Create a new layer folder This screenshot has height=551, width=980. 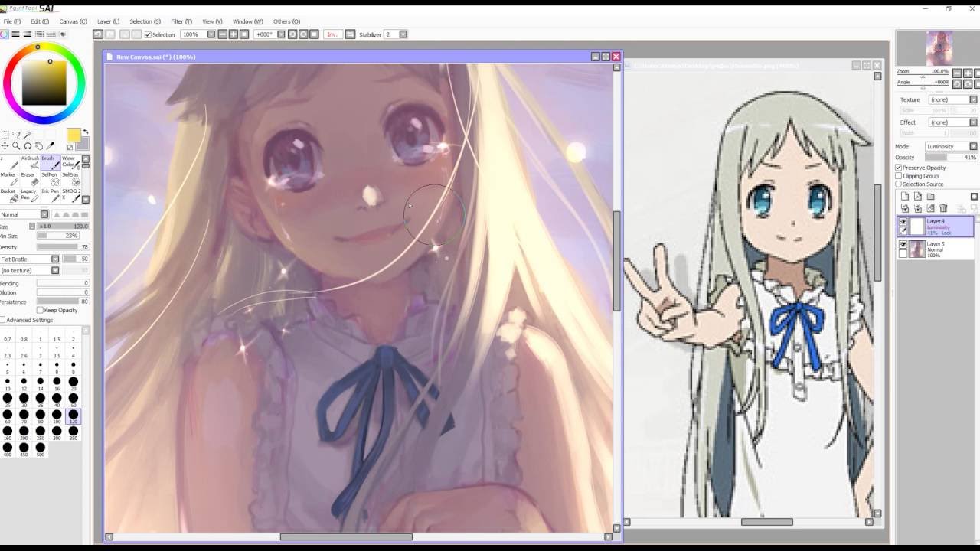coord(930,197)
